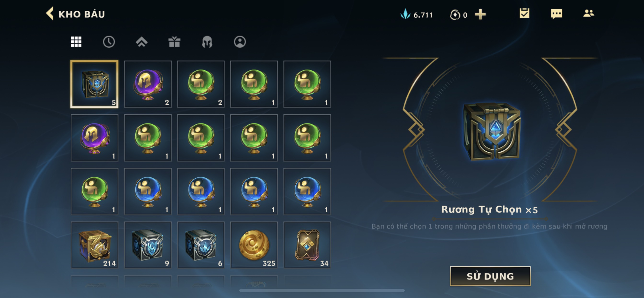Select the Rương Tự Chọn chest with 5
Screen dimensions: 644x298
(94, 84)
